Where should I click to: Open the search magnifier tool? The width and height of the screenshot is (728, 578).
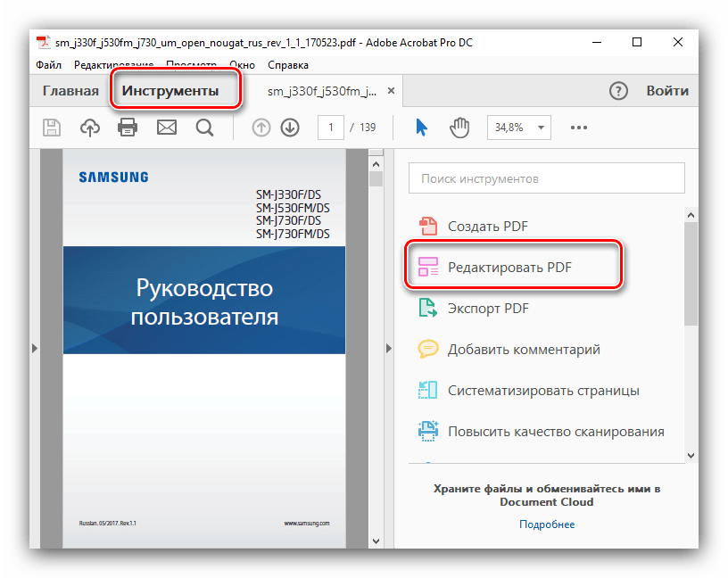(204, 128)
